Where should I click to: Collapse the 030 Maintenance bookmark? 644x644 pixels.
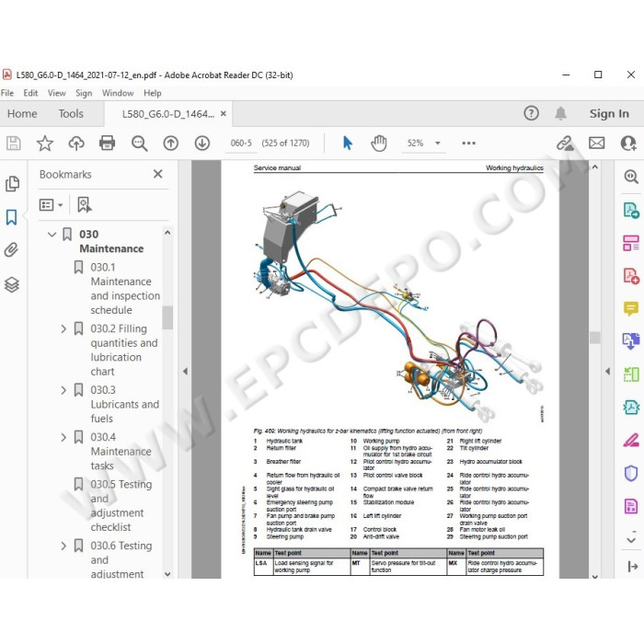tap(52, 235)
